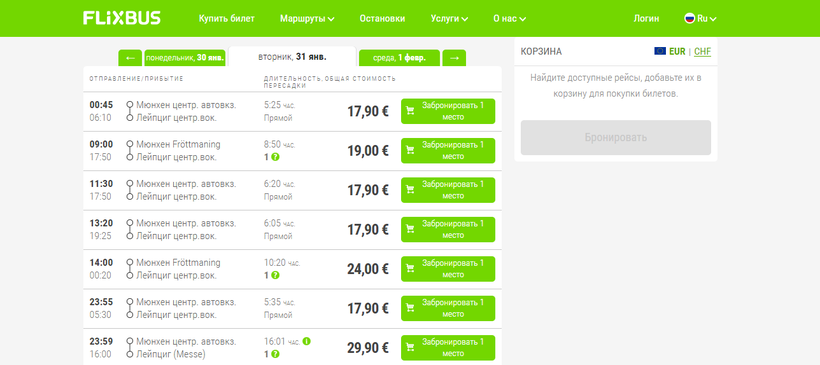This screenshot has width=820, height=365.
Task: Click the 6:05 час. duration text
Action: click(x=280, y=223)
